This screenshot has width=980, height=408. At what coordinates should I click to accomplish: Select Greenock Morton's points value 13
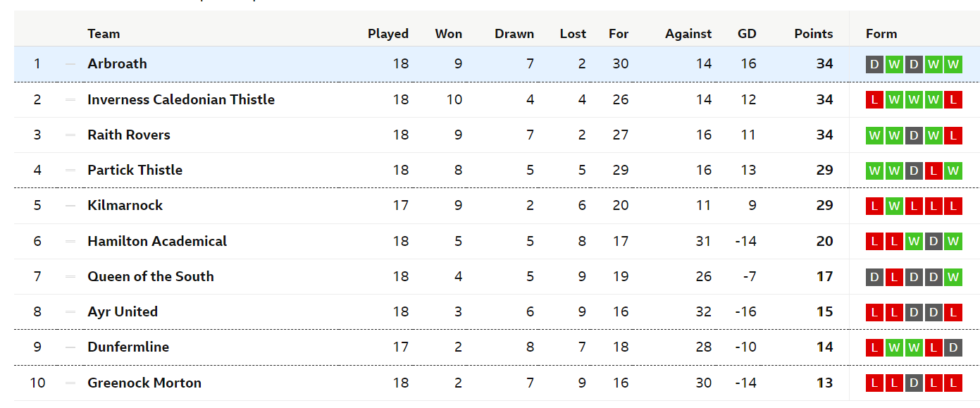click(825, 383)
